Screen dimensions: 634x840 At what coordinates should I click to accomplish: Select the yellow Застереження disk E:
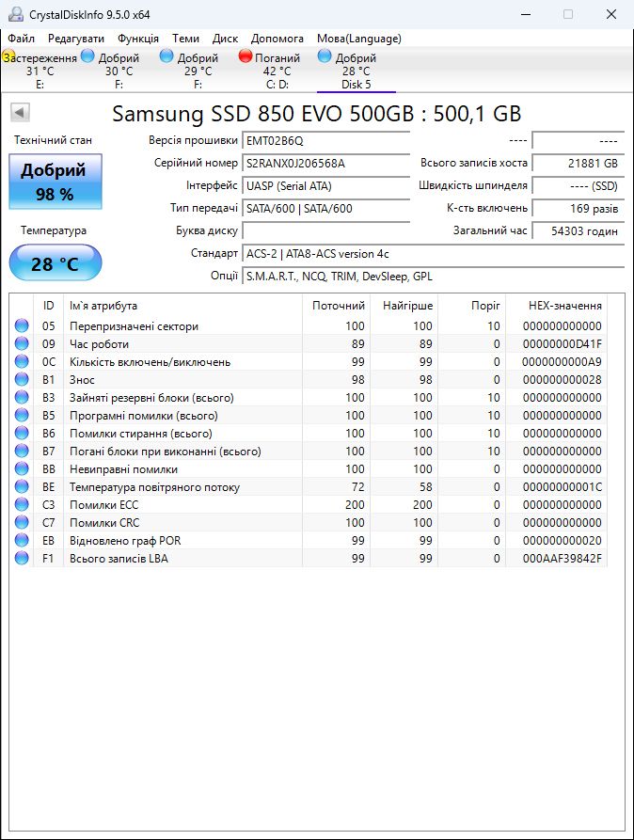pos(40,71)
